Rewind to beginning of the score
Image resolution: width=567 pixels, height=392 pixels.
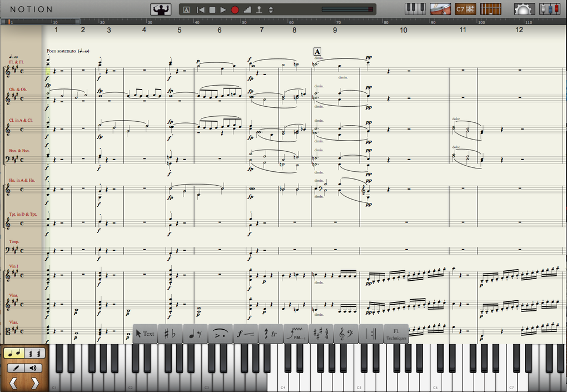tap(201, 10)
